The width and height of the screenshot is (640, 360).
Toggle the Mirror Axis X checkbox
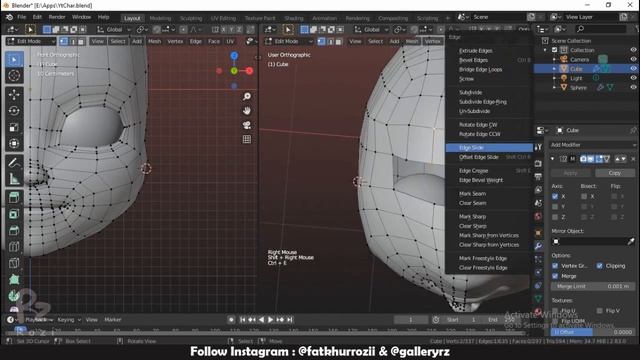(555, 196)
